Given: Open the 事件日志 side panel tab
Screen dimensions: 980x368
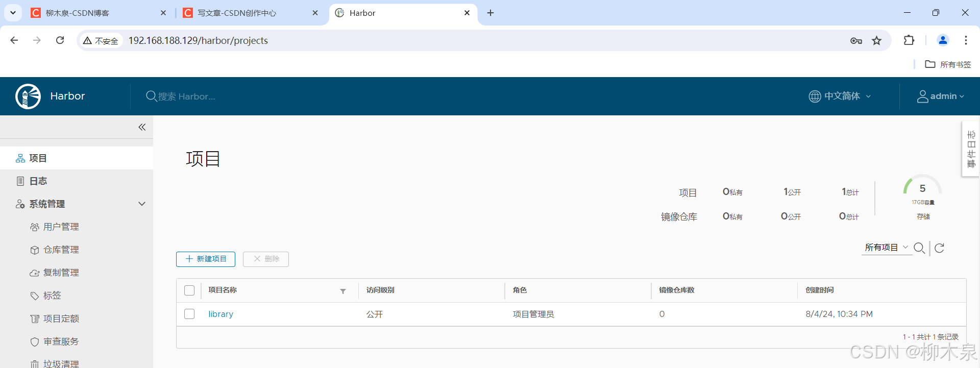Looking at the screenshot, I should click(x=971, y=149).
